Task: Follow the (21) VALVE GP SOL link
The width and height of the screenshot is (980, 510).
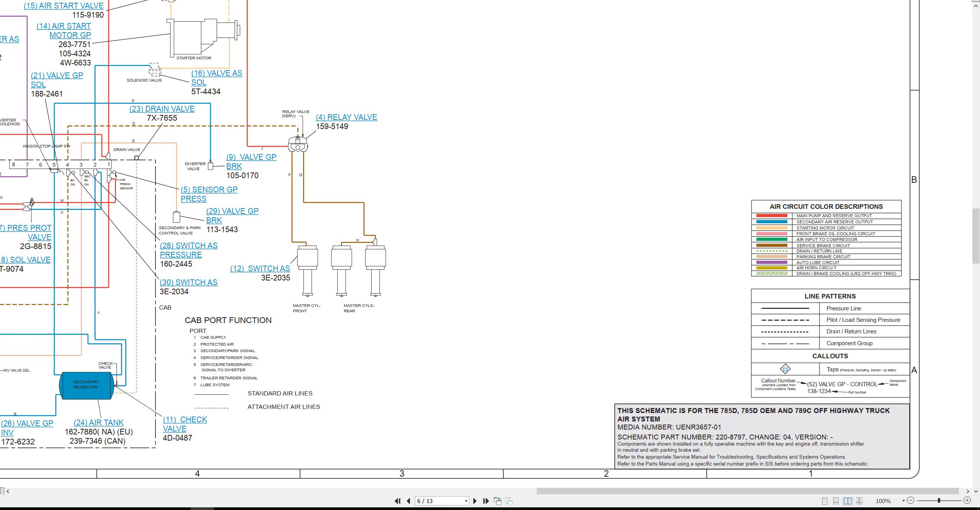Action: (x=57, y=80)
